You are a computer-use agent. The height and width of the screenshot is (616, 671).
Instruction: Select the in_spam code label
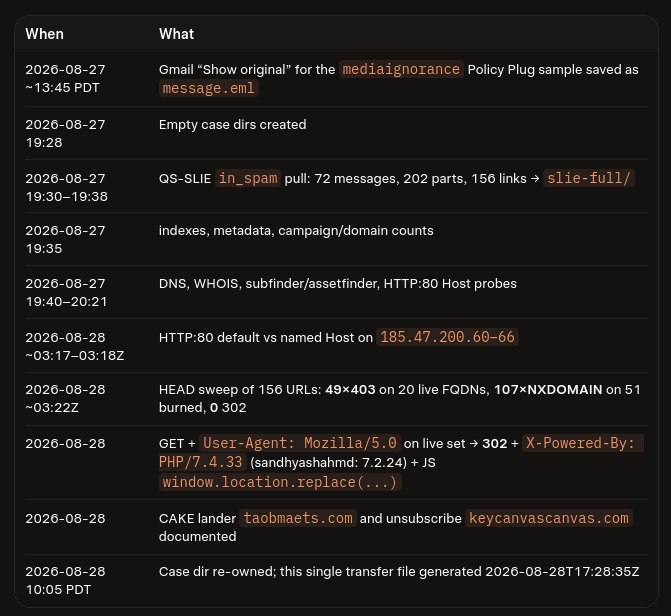pyautogui.click(x=248, y=178)
